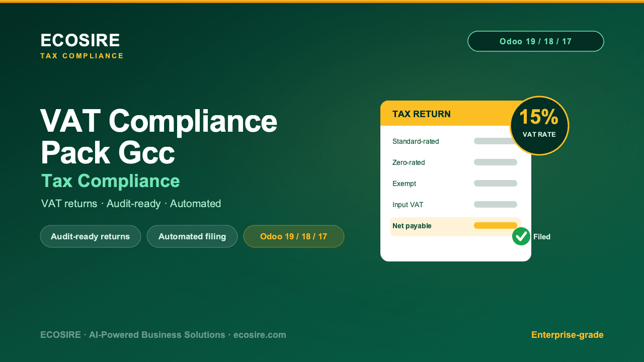Select the Audit-ready returns pill
The width and height of the screenshot is (644, 362).
coord(91,236)
